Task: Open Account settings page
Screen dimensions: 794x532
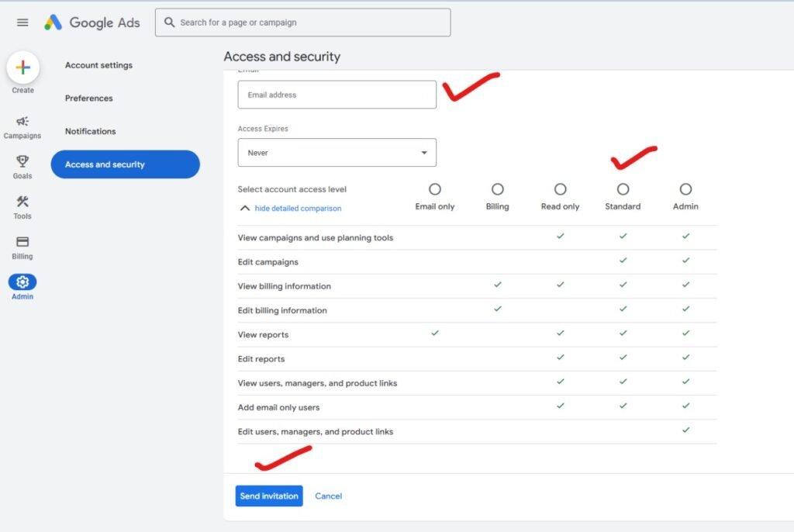Action: [x=98, y=65]
